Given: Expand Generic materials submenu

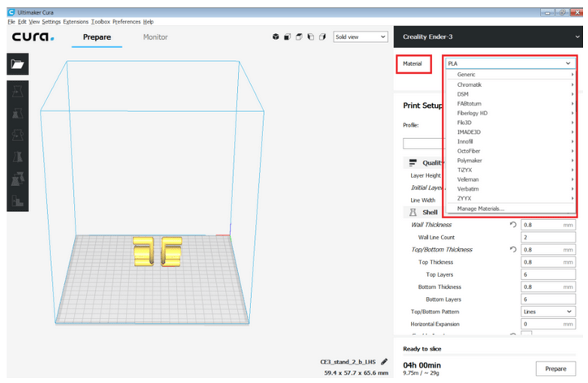Looking at the screenshot, I should tap(511, 75).
